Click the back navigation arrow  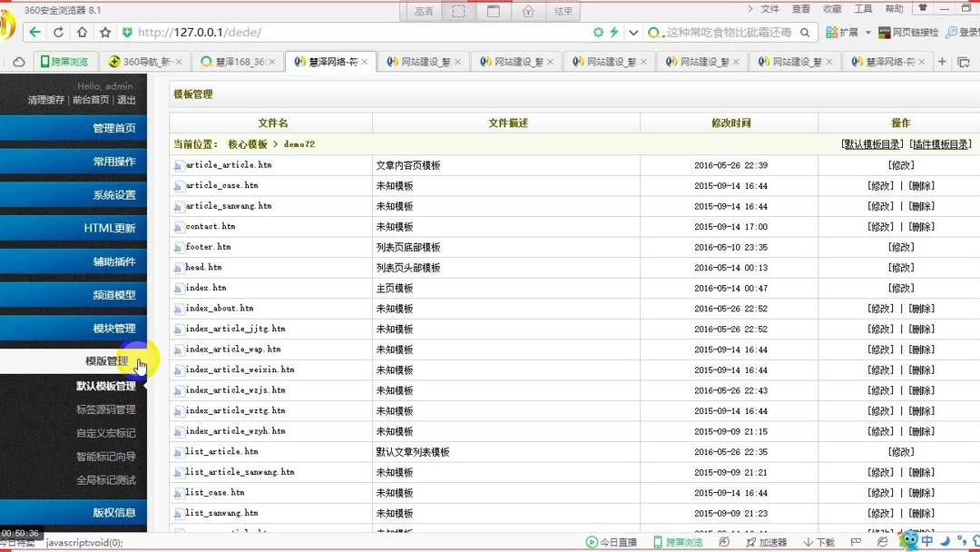click(34, 31)
